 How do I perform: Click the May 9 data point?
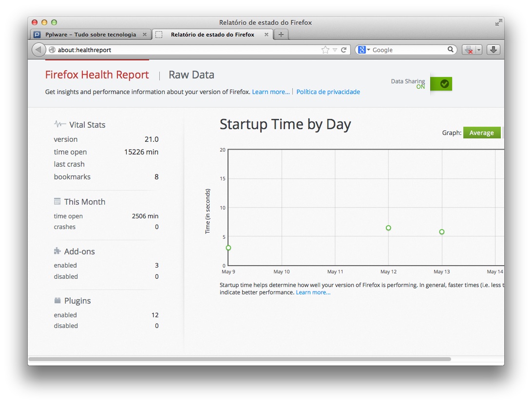point(228,248)
